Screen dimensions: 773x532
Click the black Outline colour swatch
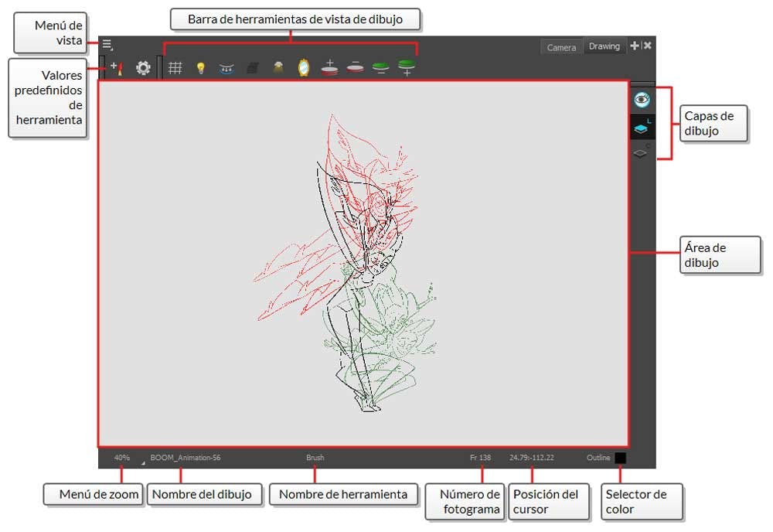click(x=620, y=458)
